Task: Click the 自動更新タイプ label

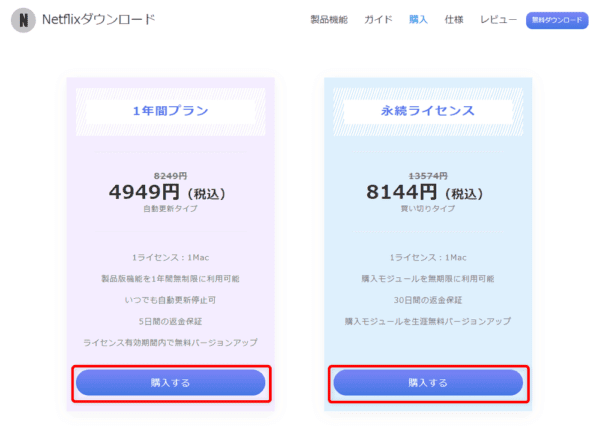Action: click(x=170, y=209)
